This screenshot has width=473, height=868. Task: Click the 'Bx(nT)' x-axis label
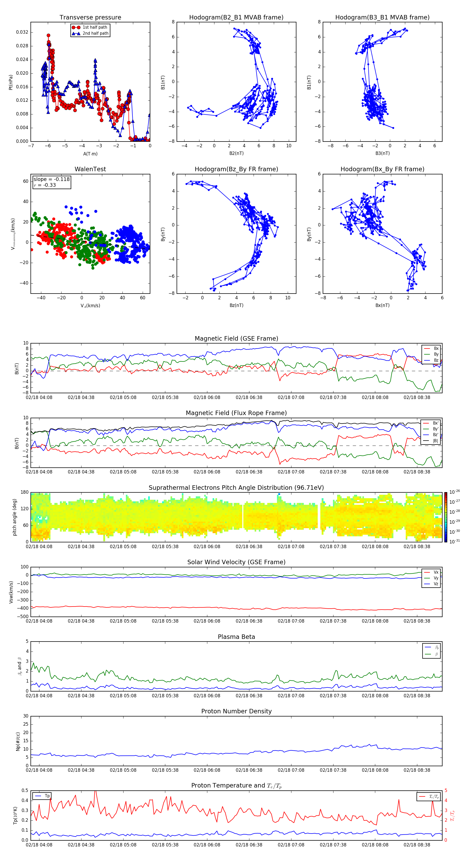click(x=382, y=305)
